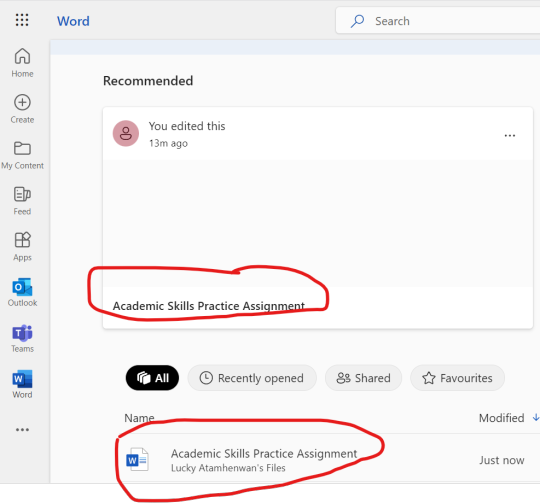540x503 pixels.
Task: Click the Word document icon in file list
Action: click(137, 459)
